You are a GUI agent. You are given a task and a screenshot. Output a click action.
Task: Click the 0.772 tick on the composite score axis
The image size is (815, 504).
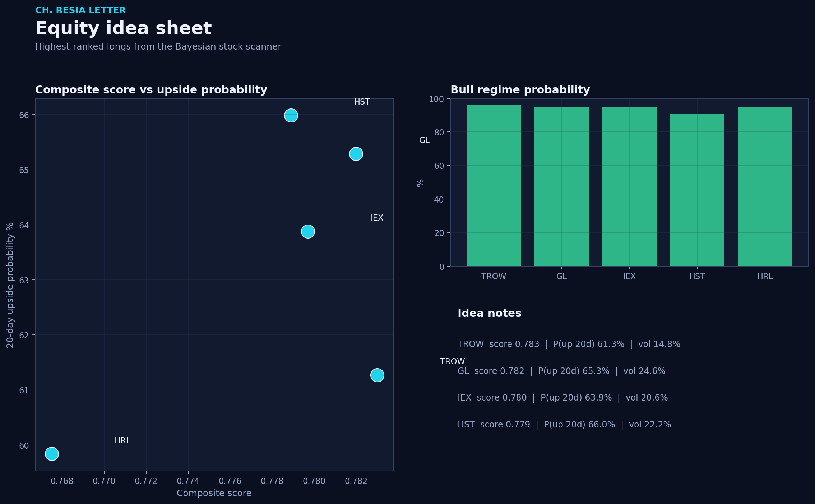(x=146, y=481)
